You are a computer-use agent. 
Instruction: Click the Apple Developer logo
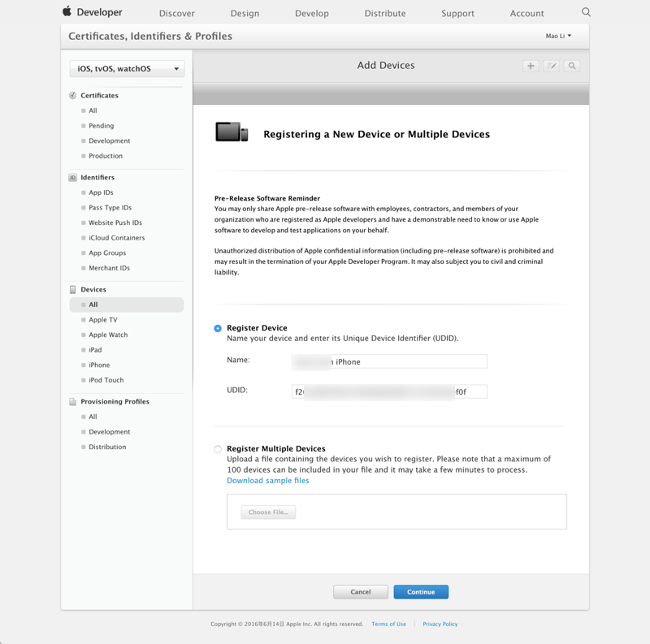point(92,12)
